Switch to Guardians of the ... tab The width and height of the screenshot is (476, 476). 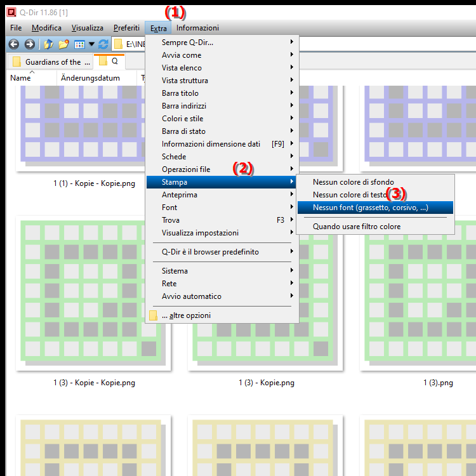(x=50, y=62)
